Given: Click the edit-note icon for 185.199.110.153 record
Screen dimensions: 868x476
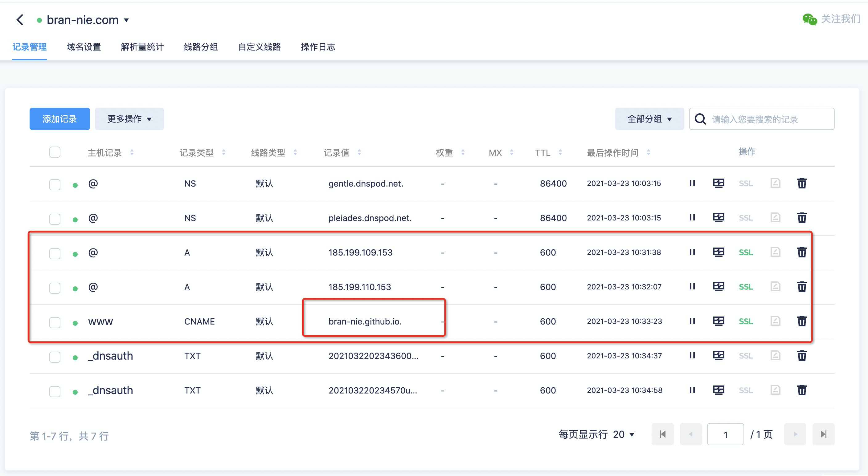Looking at the screenshot, I should coord(775,287).
